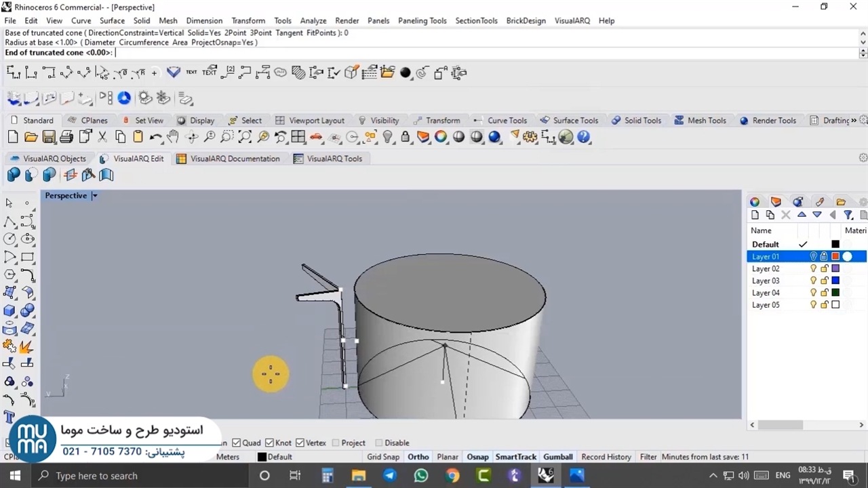
Task: Expand the overflow toolbar tabs chevron
Action: [854, 120]
